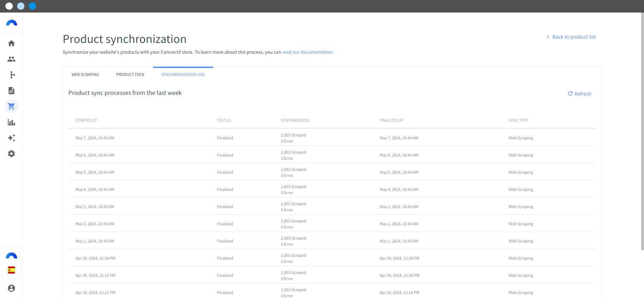Click finalized time May 5, 2024, 10:44 AM
The width and height of the screenshot is (644, 299).
point(399,172)
